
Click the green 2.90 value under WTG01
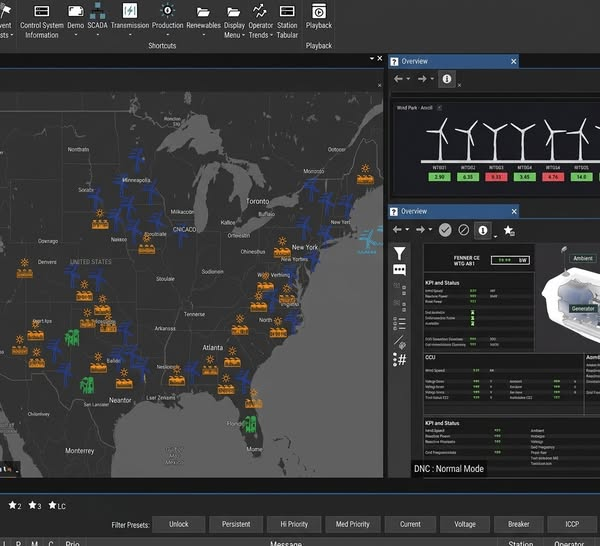[439, 177]
